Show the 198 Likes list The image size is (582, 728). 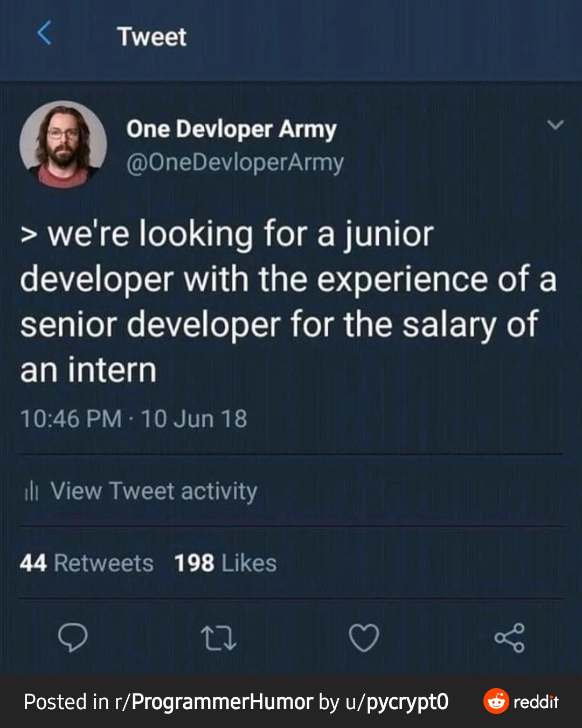tap(225, 563)
